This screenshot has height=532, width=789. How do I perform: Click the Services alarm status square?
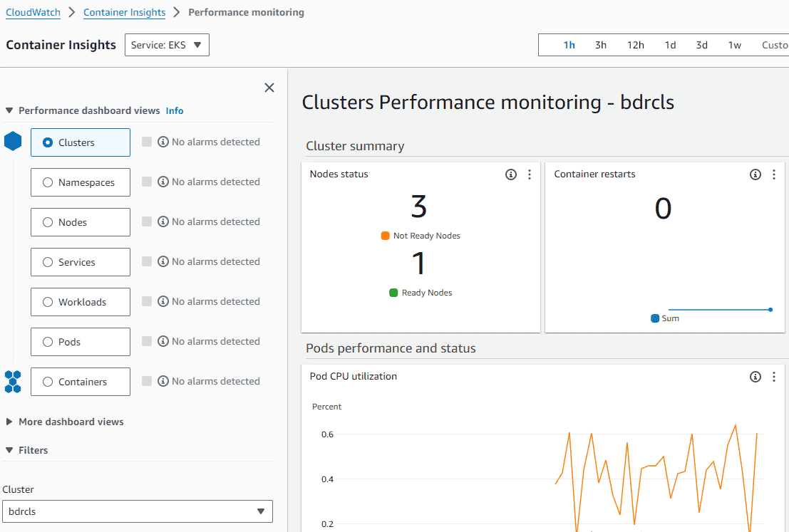[x=147, y=261]
